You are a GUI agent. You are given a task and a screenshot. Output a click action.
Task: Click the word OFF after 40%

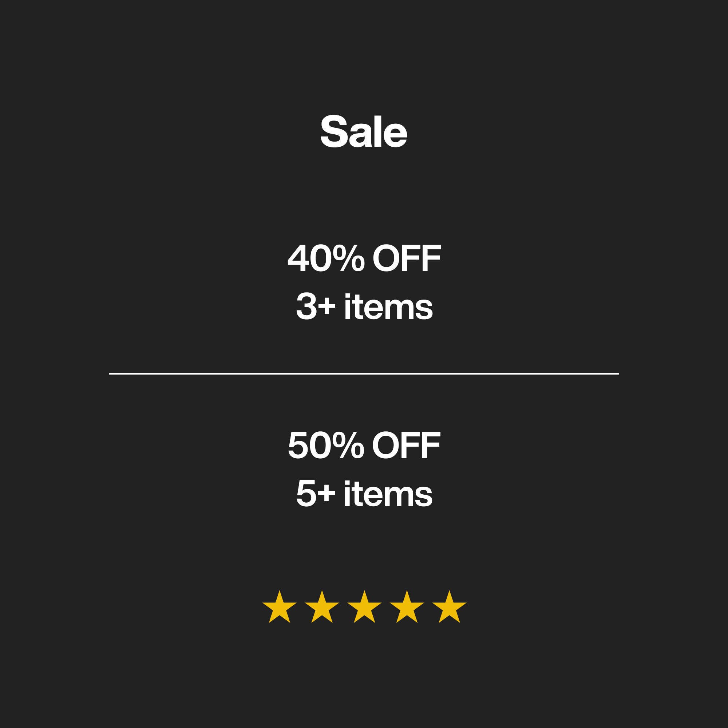(x=407, y=258)
